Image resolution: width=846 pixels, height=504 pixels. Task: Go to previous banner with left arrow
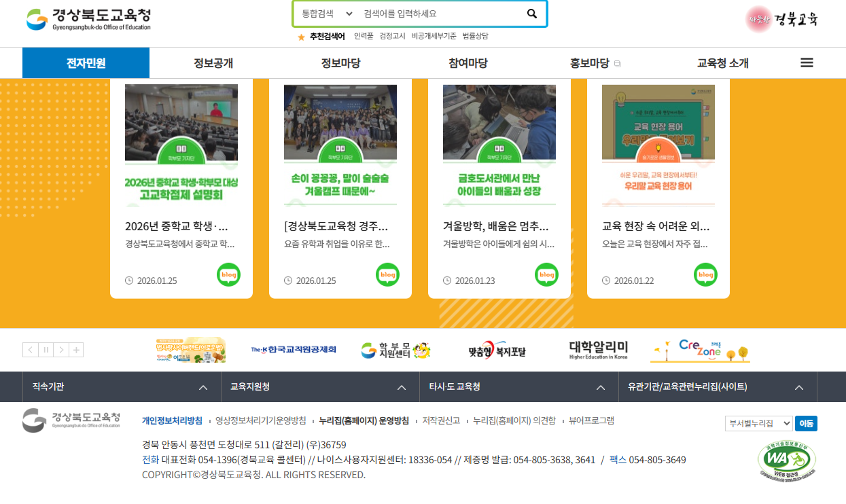[x=31, y=350]
